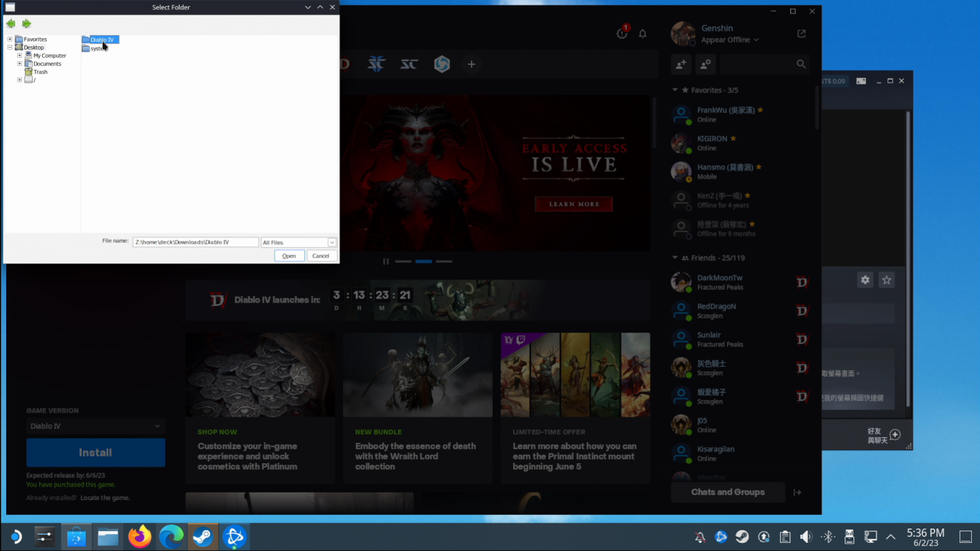Viewport: 980px width, 551px height.
Task: Click the friend management gear icon
Action: tap(706, 64)
